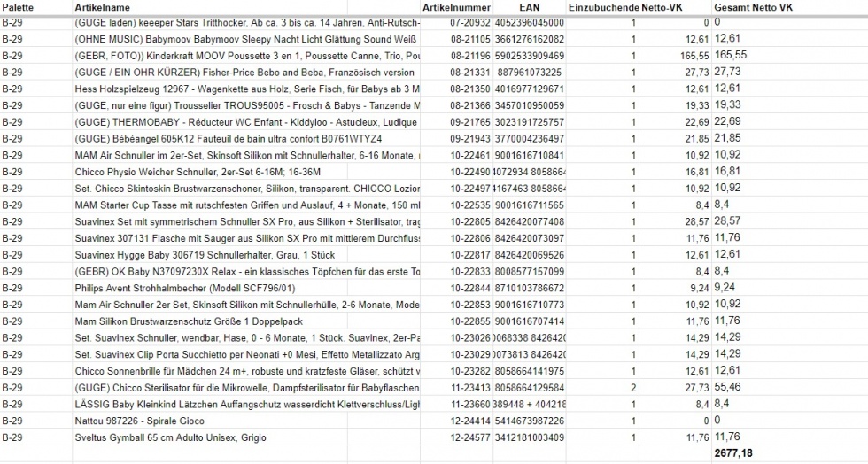
Task: Select the Einzubuchende column header
Action: 603,7
